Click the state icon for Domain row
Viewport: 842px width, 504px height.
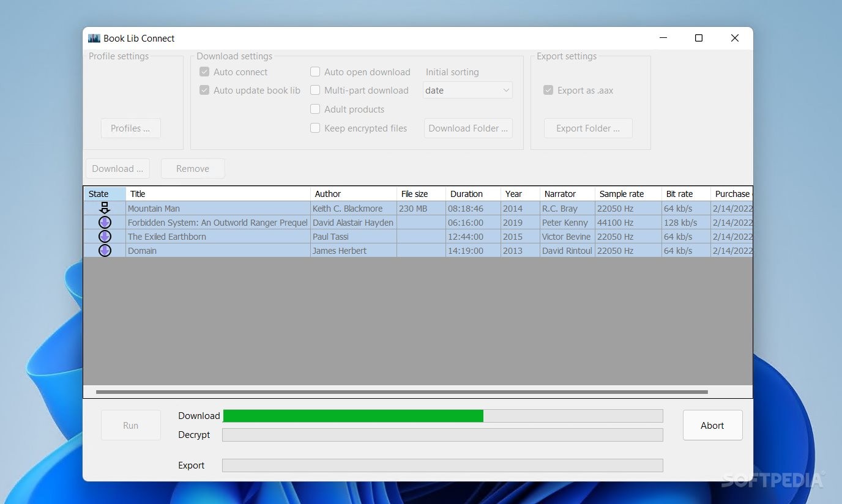pyautogui.click(x=105, y=250)
